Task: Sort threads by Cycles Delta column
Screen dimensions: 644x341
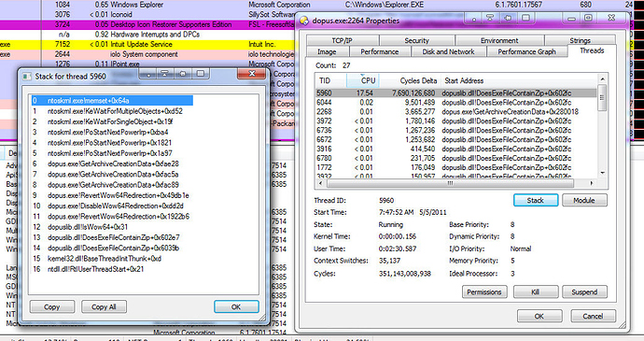Action: click(x=410, y=80)
